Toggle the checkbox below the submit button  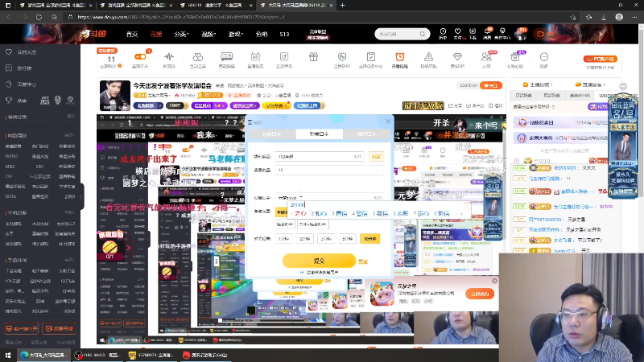(x=303, y=272)
